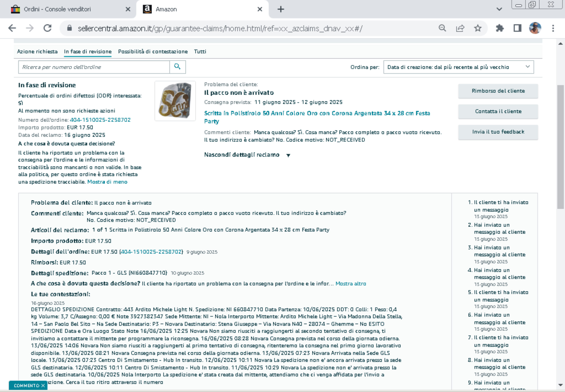
Task: Collapse Nascondi dettagli reclamo
Action: (x=247, y=155)
